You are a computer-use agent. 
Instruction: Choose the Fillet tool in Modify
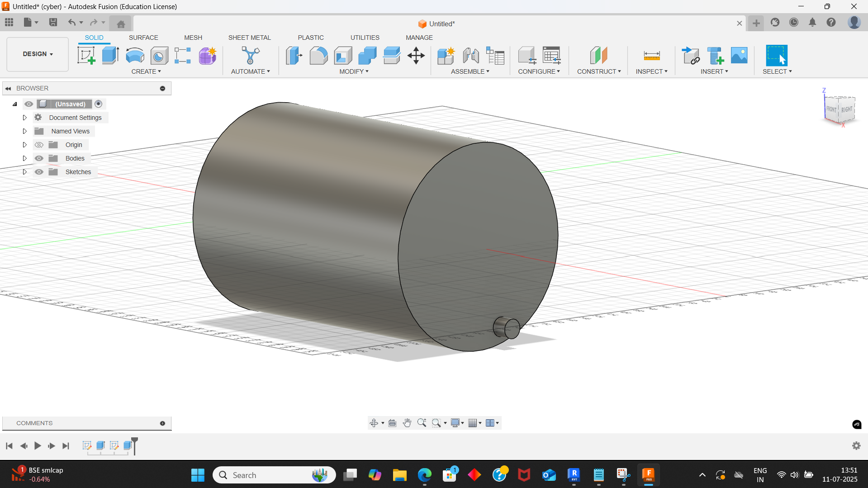318,56
